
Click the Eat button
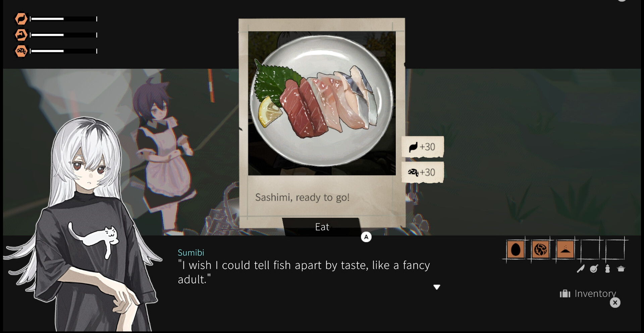click(x=322, y=227)
